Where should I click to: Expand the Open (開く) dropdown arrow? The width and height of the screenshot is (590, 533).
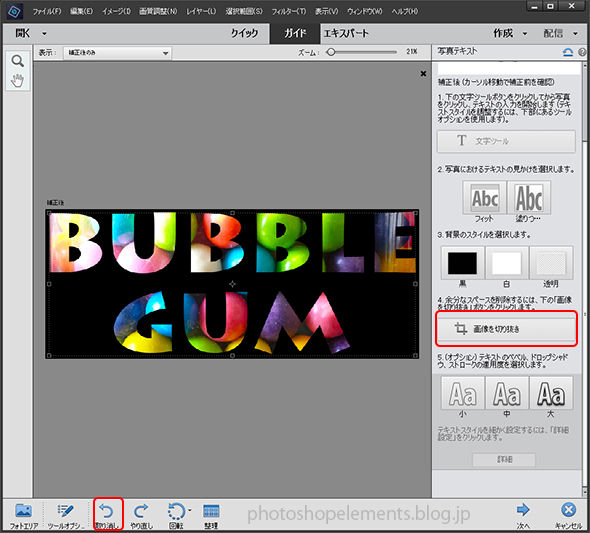click(x=44, y=33)
